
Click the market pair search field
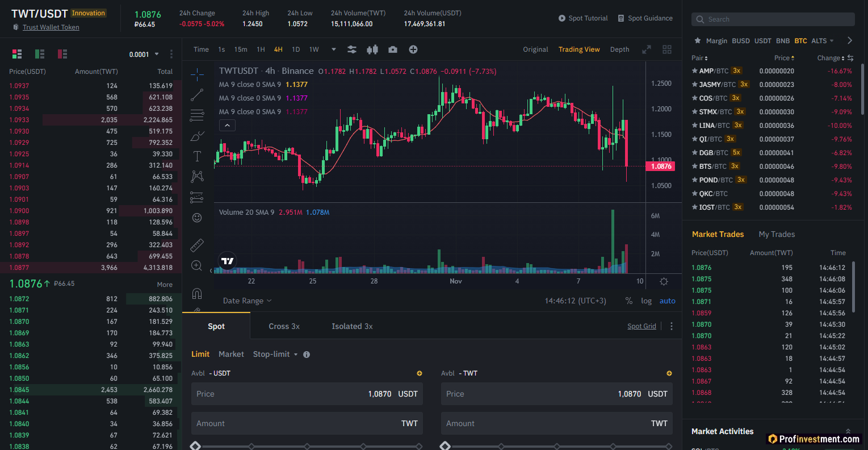coord(773,19)
